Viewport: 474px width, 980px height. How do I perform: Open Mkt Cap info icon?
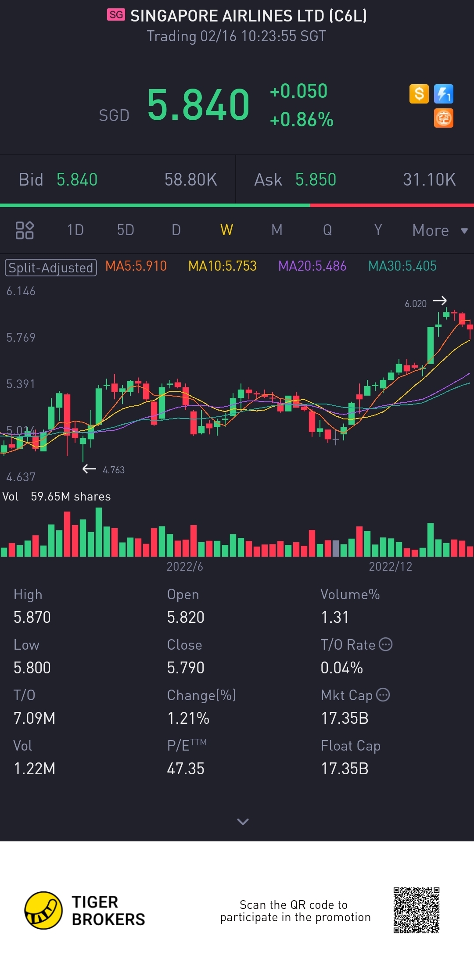[x=383, y=695]
